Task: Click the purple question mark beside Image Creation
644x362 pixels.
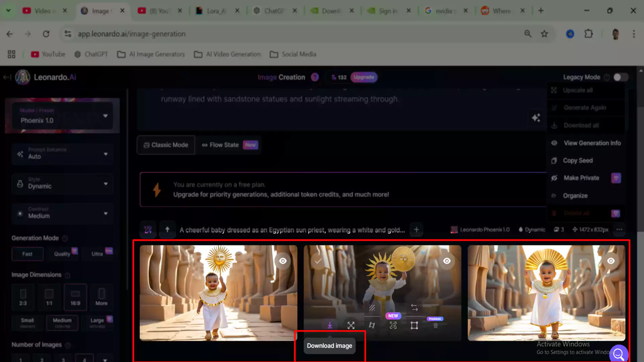Action: [x=315, y=77]
